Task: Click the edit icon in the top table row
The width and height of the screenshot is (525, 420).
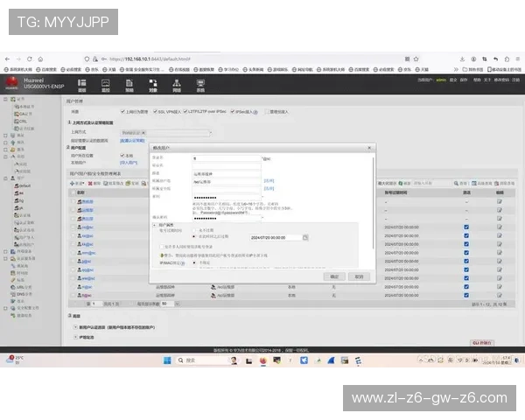Action: [x=500, y=201]
